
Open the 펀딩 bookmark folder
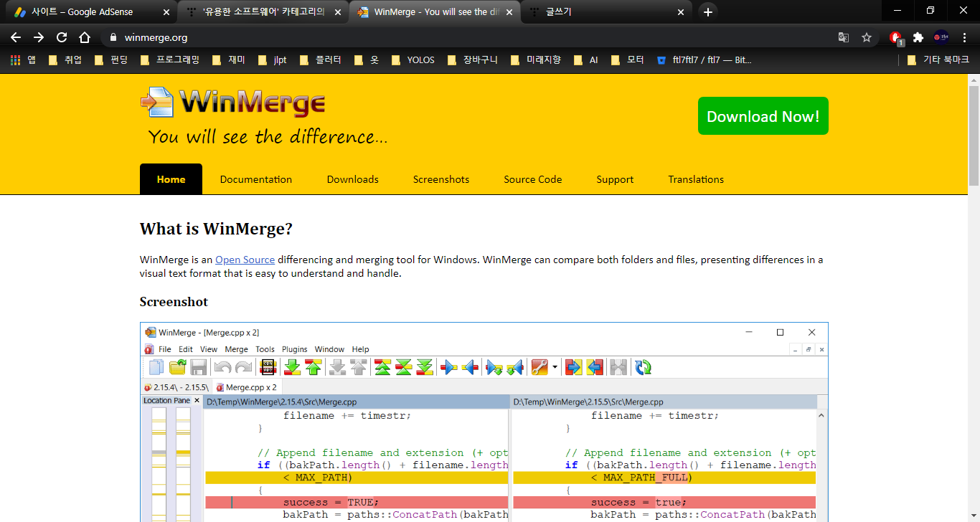point(111,60)
